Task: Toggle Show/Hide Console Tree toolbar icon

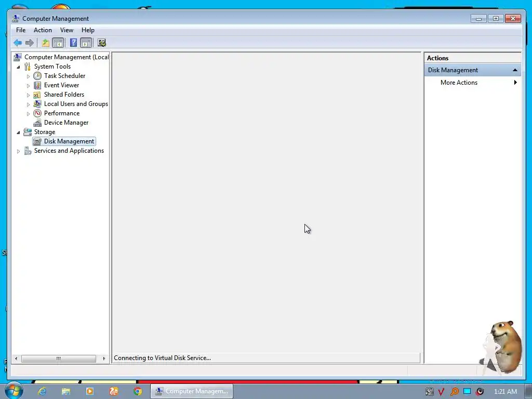Action: 58,43
